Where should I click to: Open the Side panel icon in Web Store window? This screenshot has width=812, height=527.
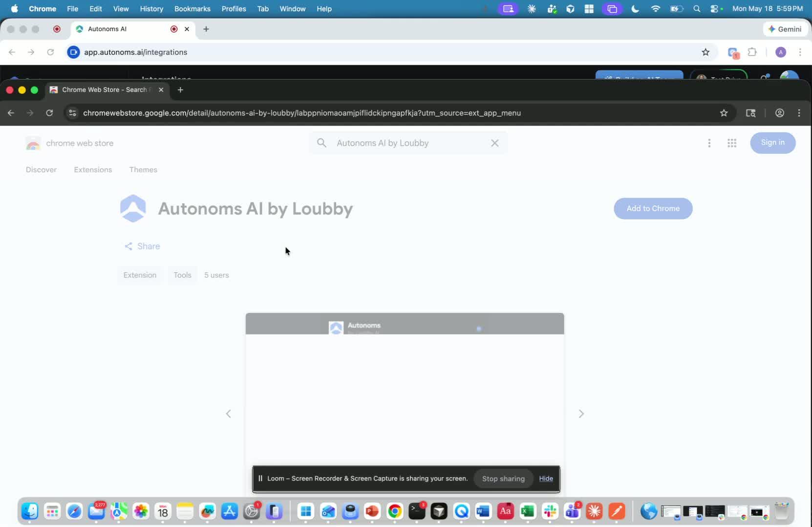click(x=751, y=113)
